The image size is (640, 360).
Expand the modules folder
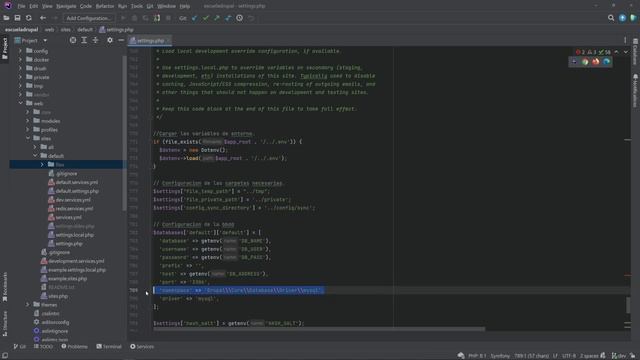tap(28, 121)
